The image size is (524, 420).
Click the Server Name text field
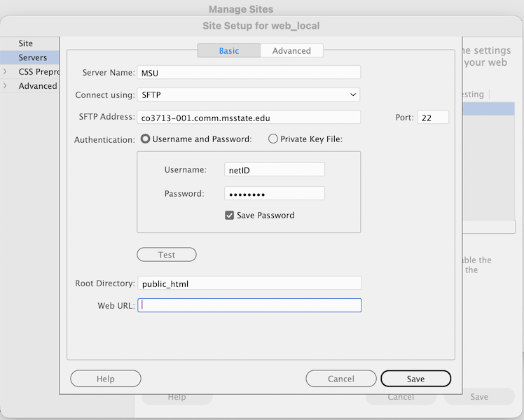pos(249,72)
